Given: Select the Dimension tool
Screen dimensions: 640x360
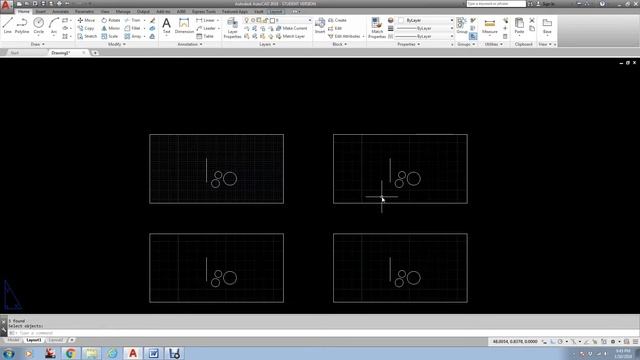Looking at the screenshot, I should pos(184,25).
